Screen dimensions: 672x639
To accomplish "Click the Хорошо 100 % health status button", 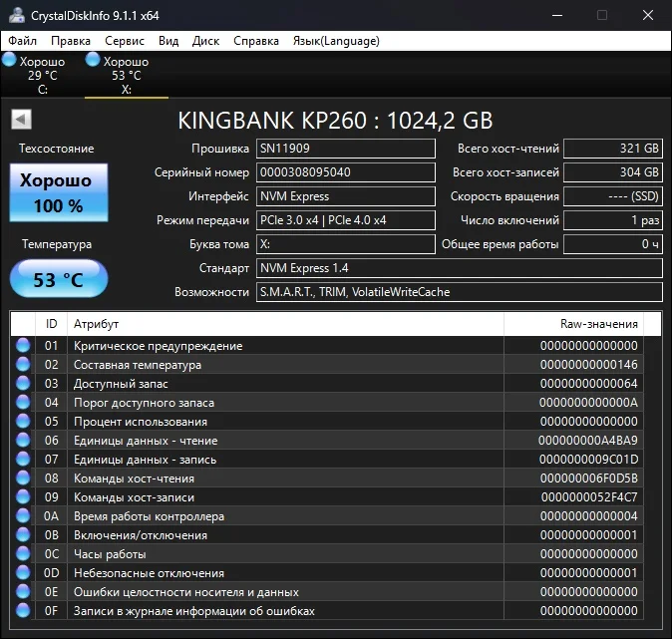I will click(58, 193).
